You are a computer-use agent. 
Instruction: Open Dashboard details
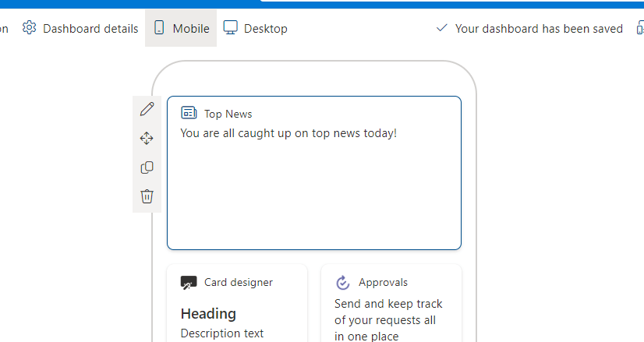80,28
